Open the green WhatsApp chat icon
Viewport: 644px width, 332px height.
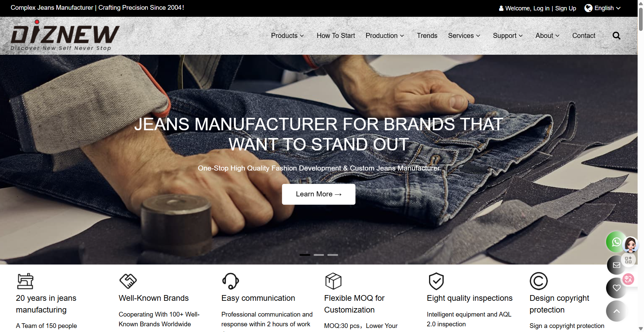pyautogui.click(x=616, y=242)
